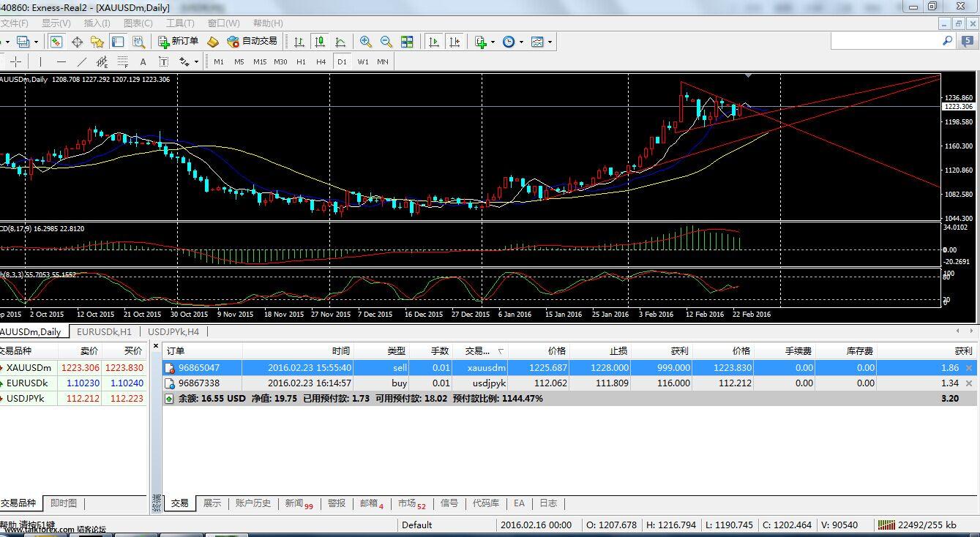Image resolution: width=980 pixels, height=537 pixels.
Task: Open the 代码库 code base tab
Action: tap(486, 503)
